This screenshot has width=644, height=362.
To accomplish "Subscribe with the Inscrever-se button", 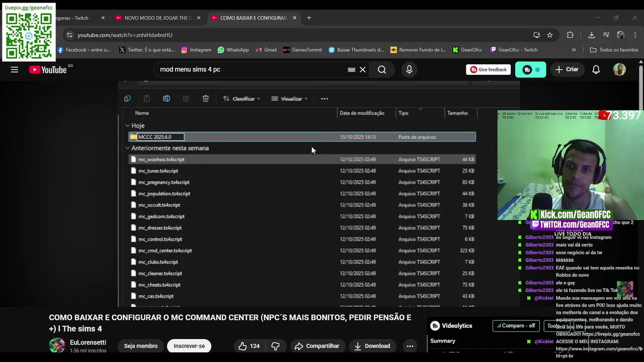I will [x=189, y=346].
